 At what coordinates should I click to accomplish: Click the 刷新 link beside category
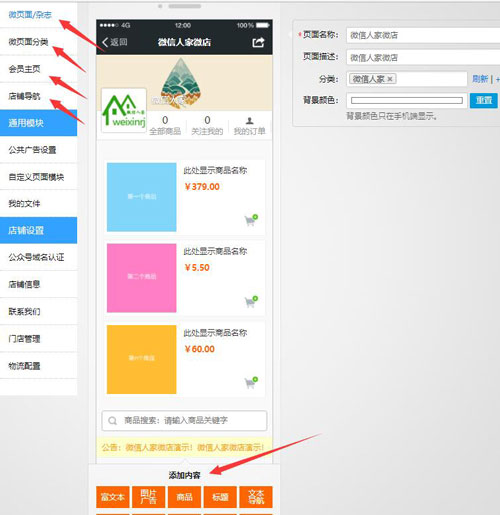(x=480, y=79)
